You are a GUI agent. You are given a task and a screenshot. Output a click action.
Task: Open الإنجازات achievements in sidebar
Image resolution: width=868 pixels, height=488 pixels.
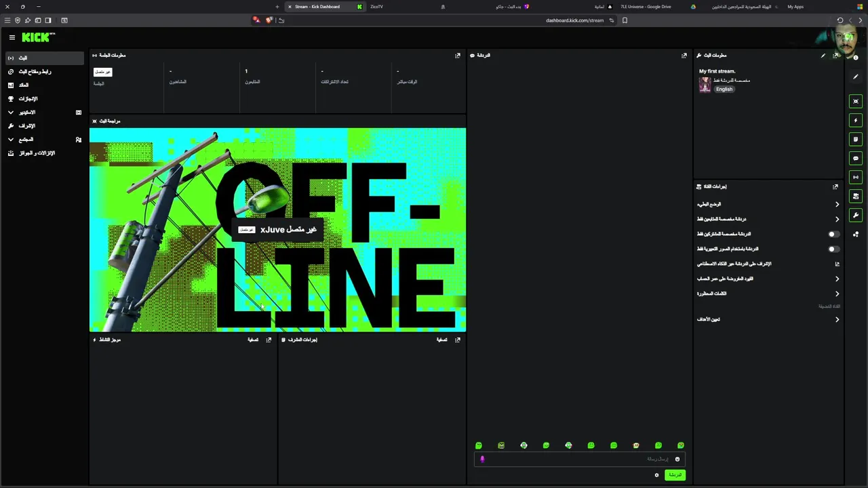[x=44, y=98]
